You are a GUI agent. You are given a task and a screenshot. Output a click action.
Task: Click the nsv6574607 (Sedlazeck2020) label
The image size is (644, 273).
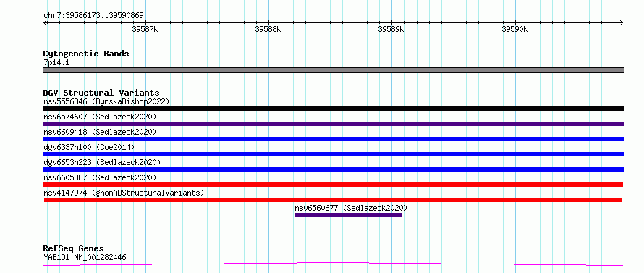point(100,117)
